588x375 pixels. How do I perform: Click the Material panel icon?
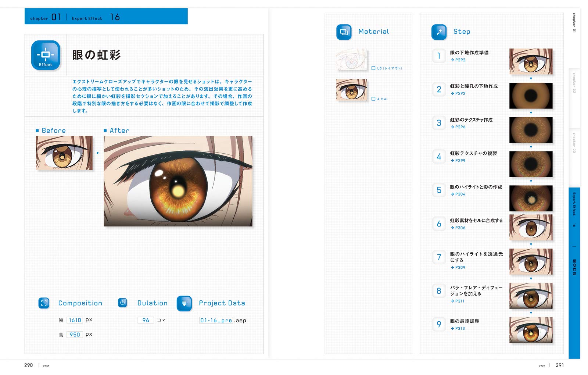tap(344, 32)
